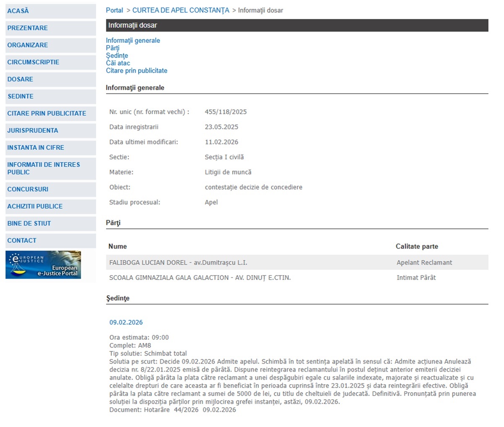Click the Nr. unic (nr. format vechi) label
Viewport: 504px width, 427px height.
[149, 112]
